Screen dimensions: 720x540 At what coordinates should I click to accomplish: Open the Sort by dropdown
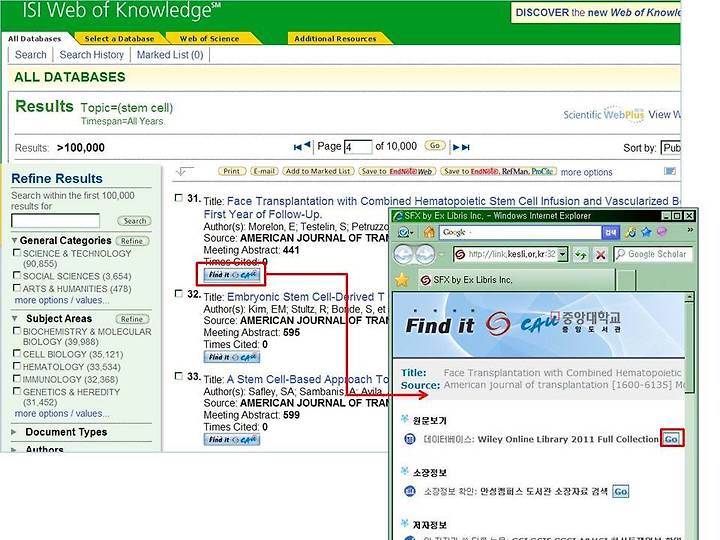[x=671, y=148]
